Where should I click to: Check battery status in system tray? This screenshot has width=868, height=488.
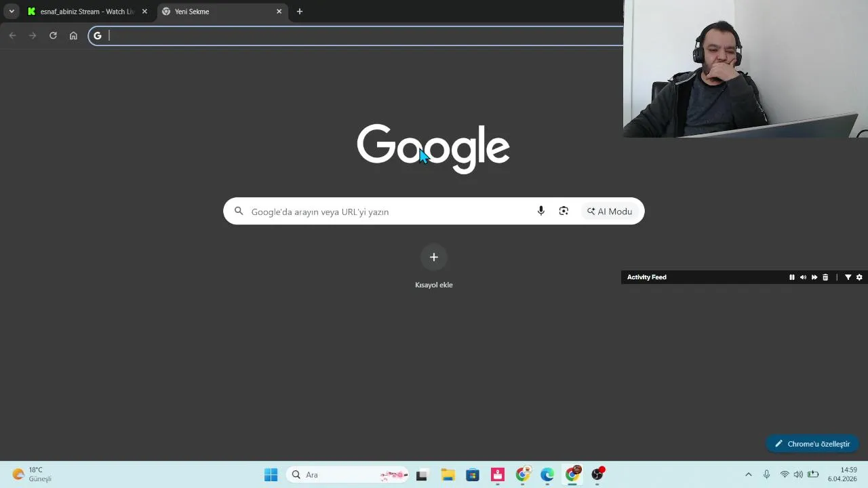tap(813, 474)
